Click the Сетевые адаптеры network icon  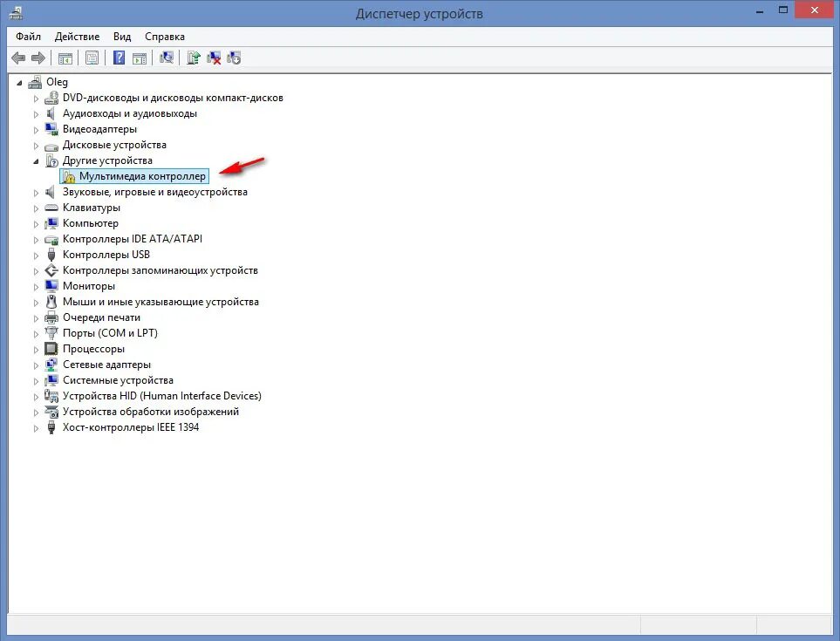coord(51,365)
